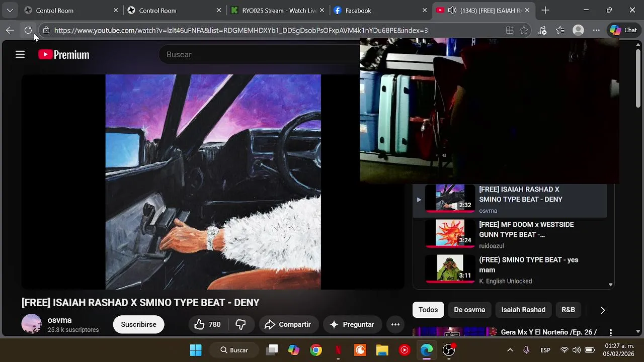
Task: Open Edge Settings and more ellipsis
Action: (596, 30)
